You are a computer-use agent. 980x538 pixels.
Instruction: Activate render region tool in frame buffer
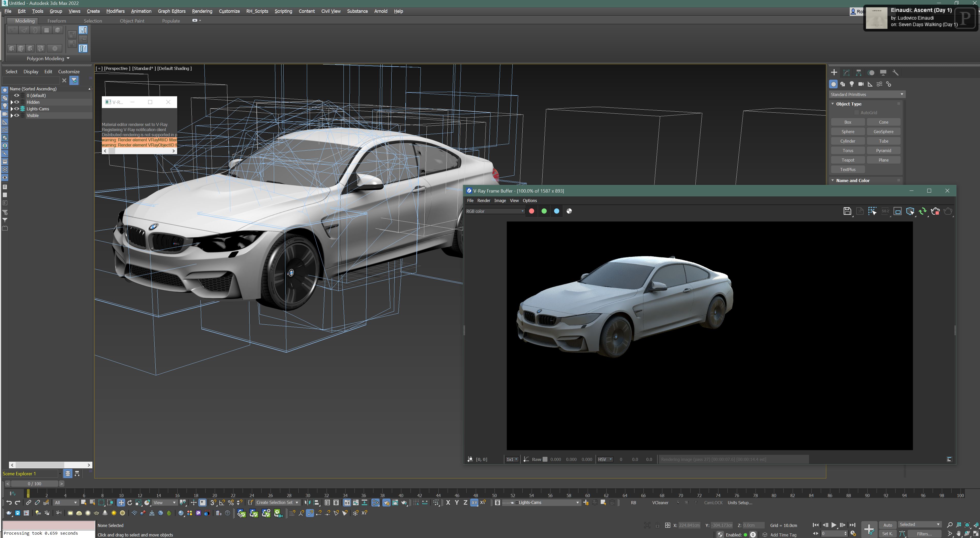pyautogui.click(x=872, y=211)
